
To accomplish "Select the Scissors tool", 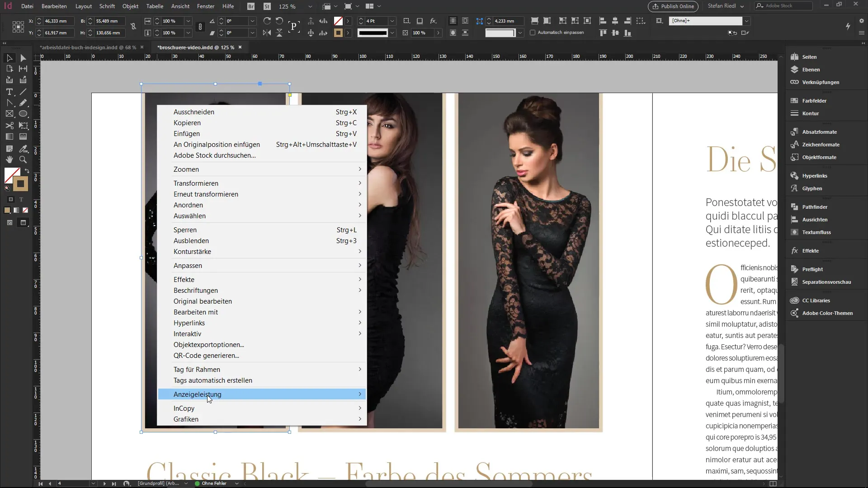I will pos(9,126).
